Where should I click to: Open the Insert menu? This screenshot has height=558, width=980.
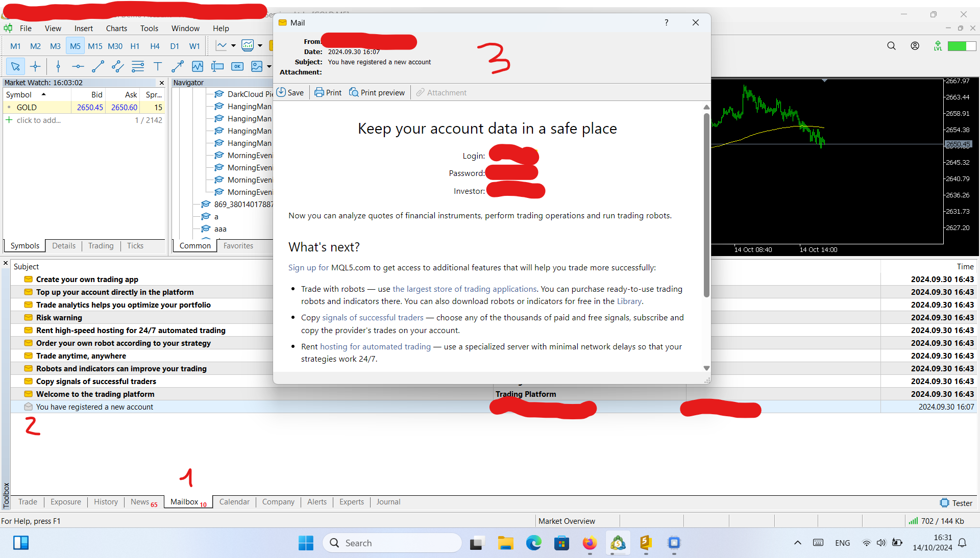pos(84,28)
